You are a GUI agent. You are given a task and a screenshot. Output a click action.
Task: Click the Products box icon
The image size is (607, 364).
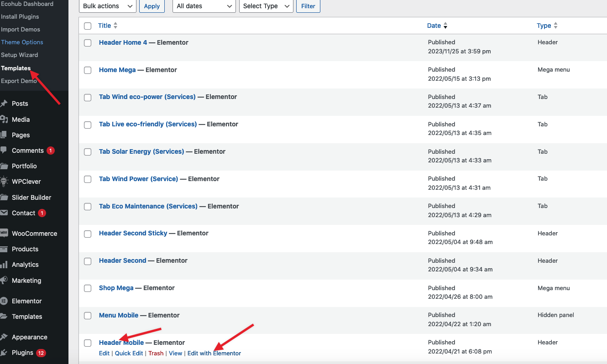coord(4,249)
